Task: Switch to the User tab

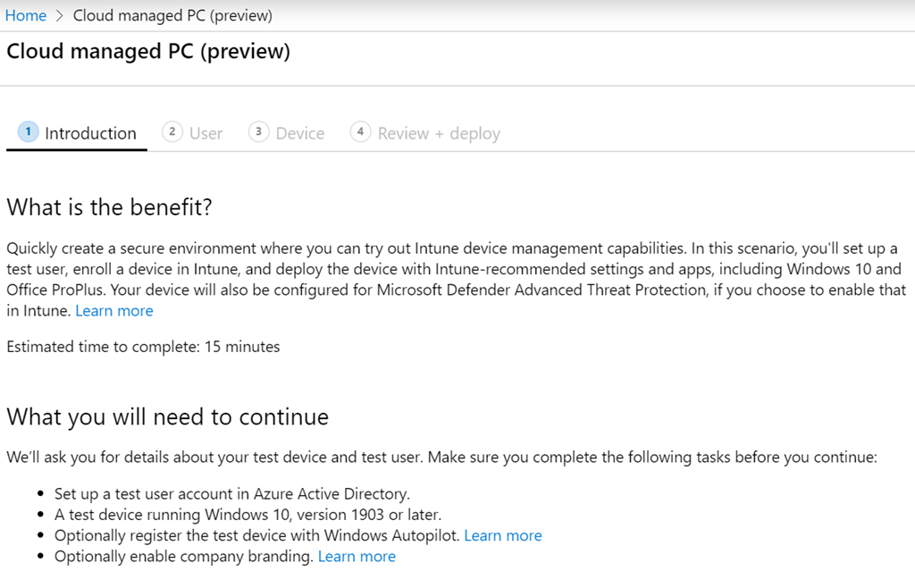Action: pyautogui.click(x=206, y=133)
